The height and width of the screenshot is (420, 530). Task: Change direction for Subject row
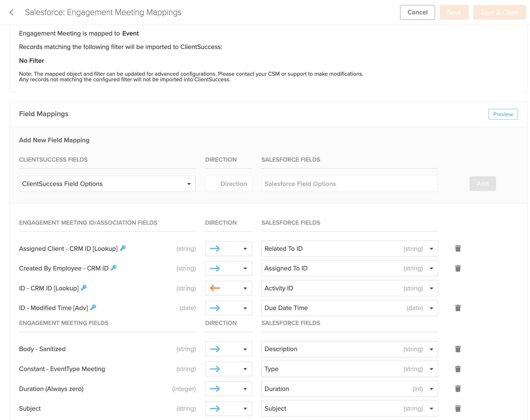point(229,409)
